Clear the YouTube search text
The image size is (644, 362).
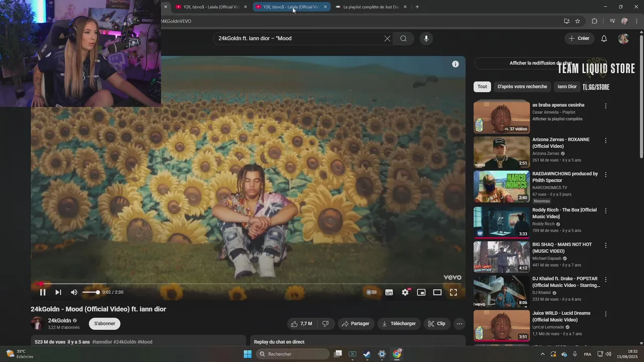point(387,38)
